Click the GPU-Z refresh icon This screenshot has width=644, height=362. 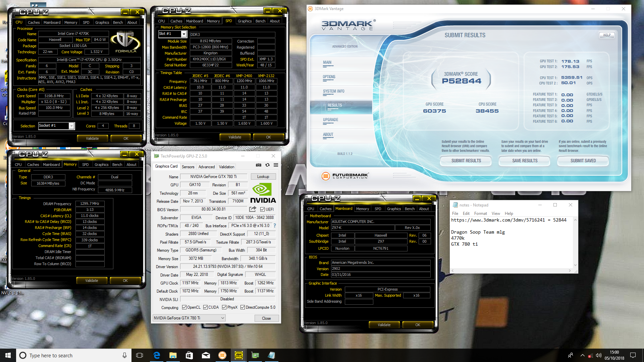[x=267, y=165]
